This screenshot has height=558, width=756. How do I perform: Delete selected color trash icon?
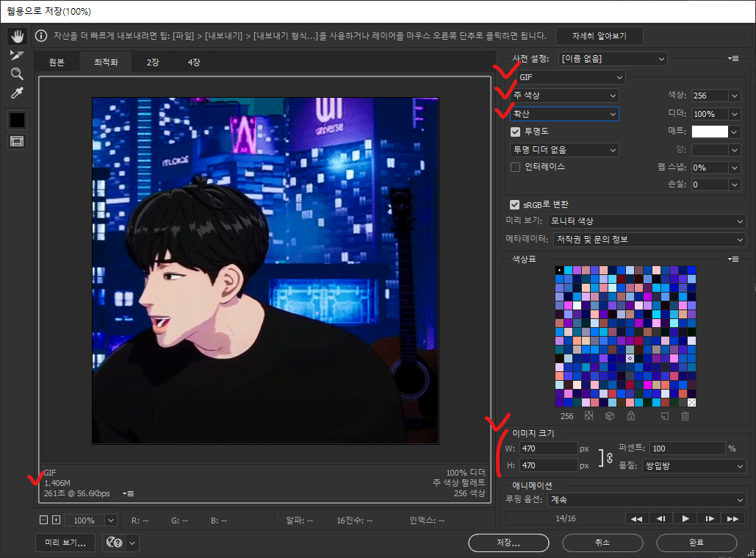click(685, 415)
